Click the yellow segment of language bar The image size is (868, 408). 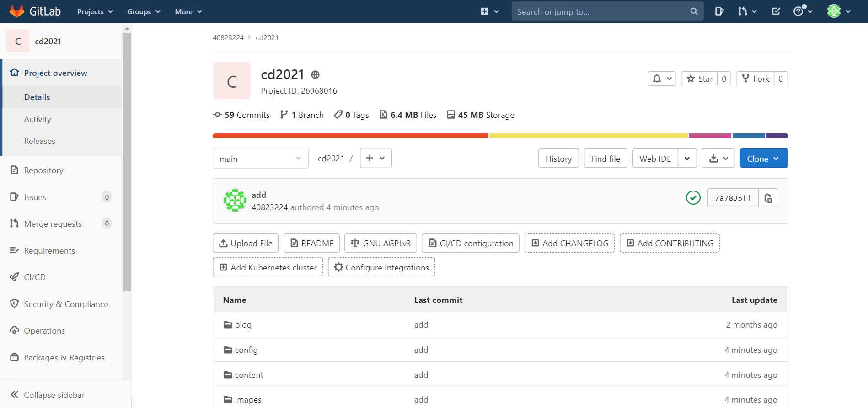point(589,136)
